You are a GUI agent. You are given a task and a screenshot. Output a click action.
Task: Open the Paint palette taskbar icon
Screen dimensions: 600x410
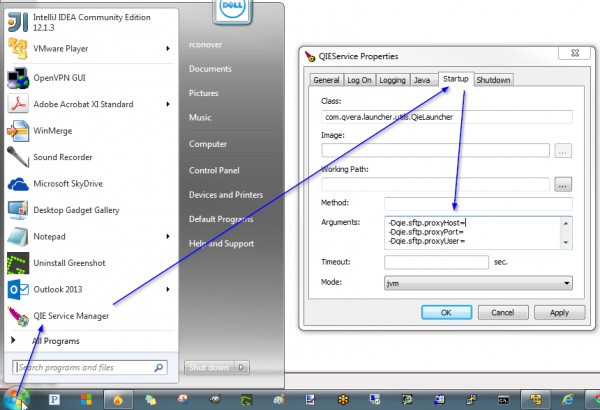pyautogui.click(x=279, y=400)
